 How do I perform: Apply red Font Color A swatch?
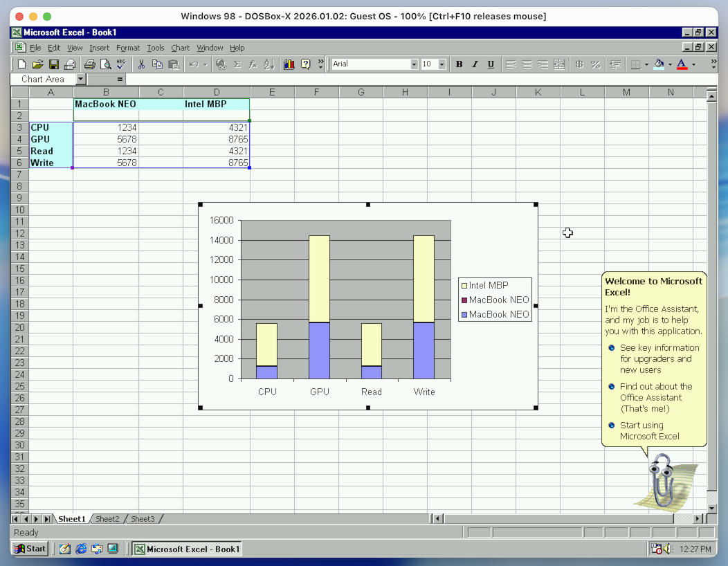tap(682, 64)
